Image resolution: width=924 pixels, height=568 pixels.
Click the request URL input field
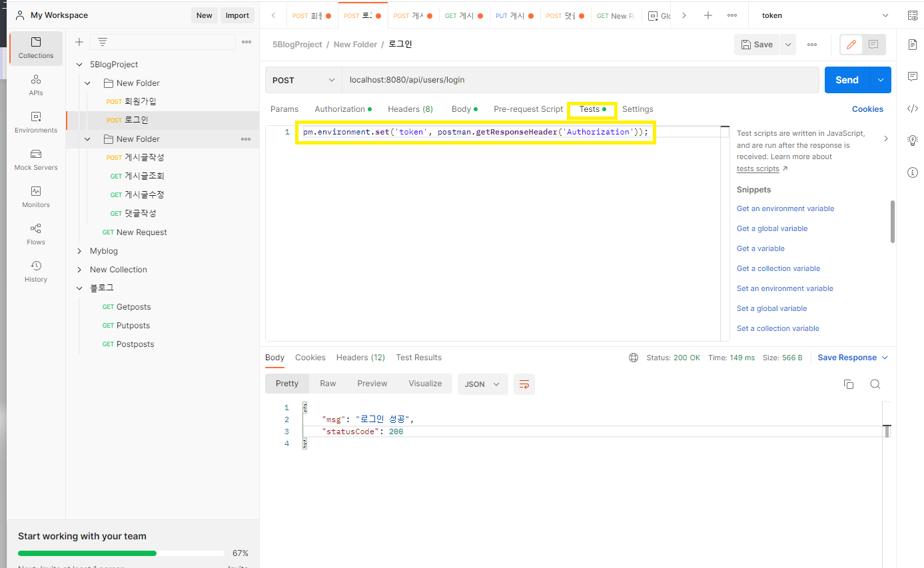(x=580, y=80)
